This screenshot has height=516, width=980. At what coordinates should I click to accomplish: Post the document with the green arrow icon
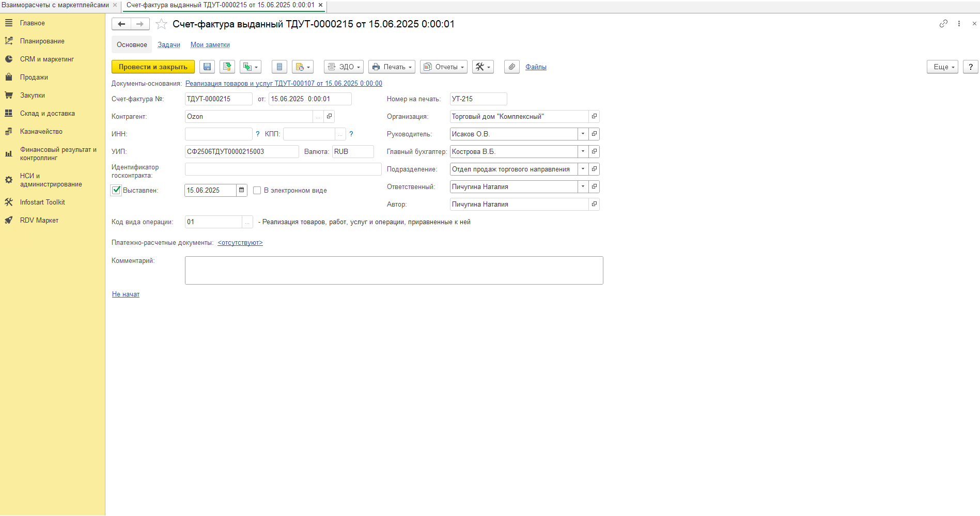click(227, 67)
